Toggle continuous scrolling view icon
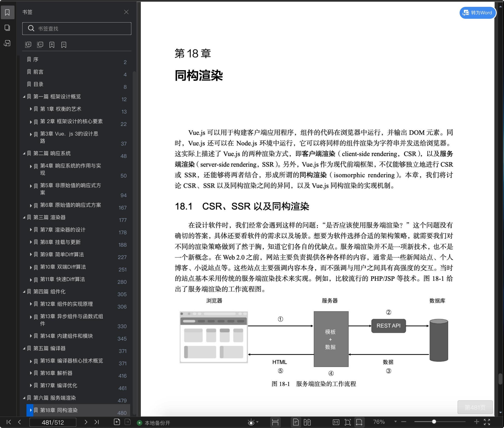This screenshot has height=428, width=504. [275, 422]
